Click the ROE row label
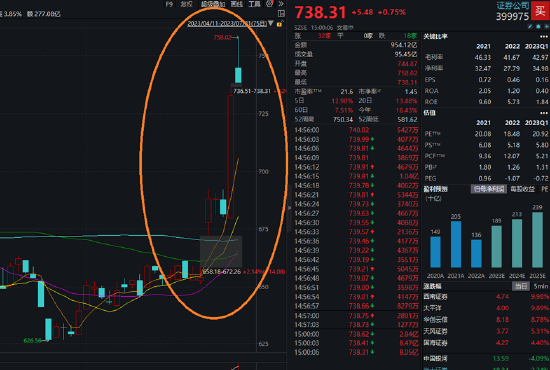The image size is (550, 370). [431, 102]
